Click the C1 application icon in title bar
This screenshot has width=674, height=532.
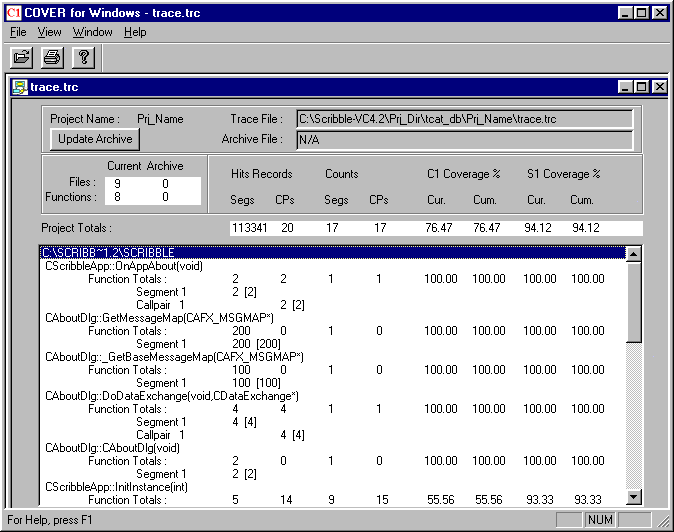click(12, 12)
